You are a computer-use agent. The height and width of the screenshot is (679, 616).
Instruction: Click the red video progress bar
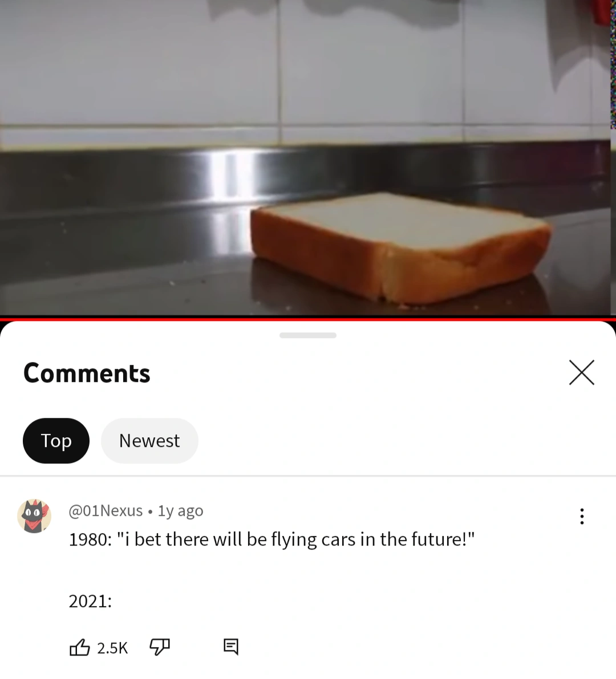[308, 319]
